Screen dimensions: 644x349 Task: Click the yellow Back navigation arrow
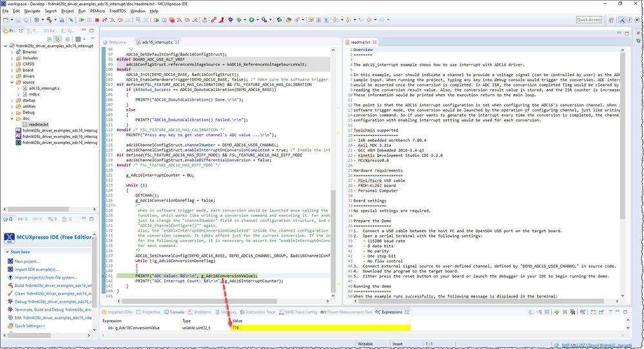[369, 20]
